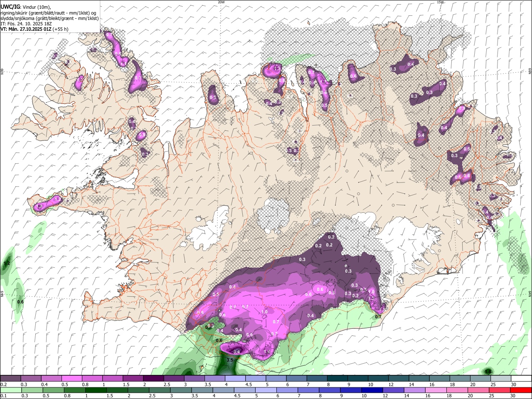The width and height of the screenshot is (532, 399).
Task: Pick the bright red 30 swatch, lower legend row
Action: (520, 390)
